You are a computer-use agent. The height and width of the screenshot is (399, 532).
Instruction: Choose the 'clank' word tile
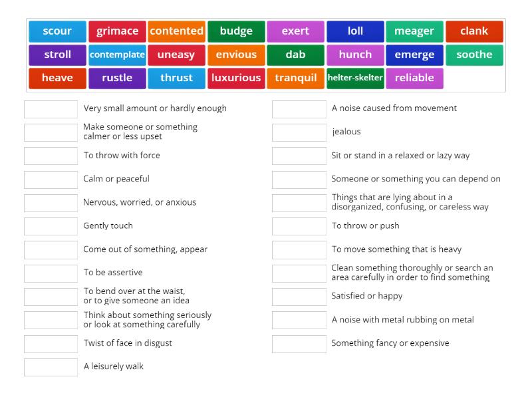[474, 31]
